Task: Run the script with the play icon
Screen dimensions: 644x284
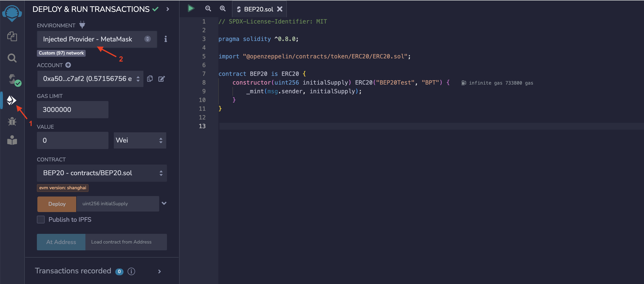Action: 191,8
